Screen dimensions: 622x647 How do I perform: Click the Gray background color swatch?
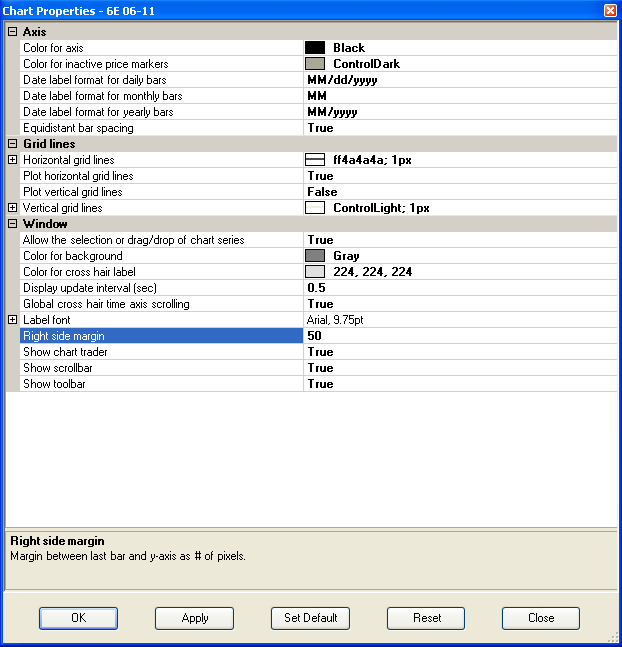pos(315,256)
